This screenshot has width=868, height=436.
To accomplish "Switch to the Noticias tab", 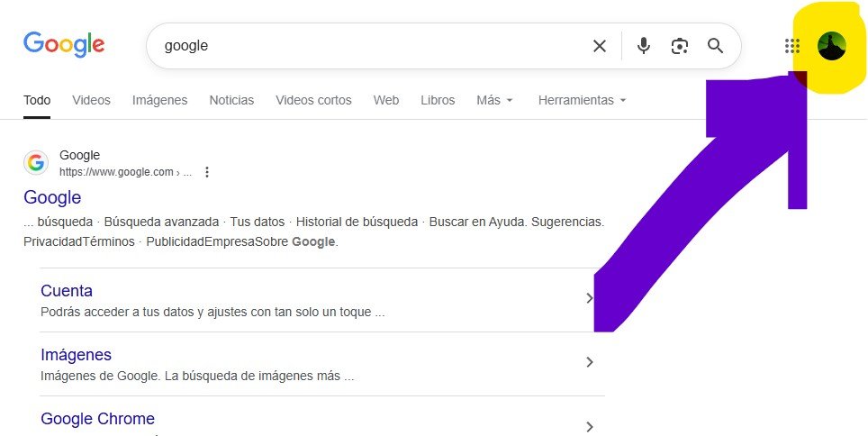I will 231,100.
